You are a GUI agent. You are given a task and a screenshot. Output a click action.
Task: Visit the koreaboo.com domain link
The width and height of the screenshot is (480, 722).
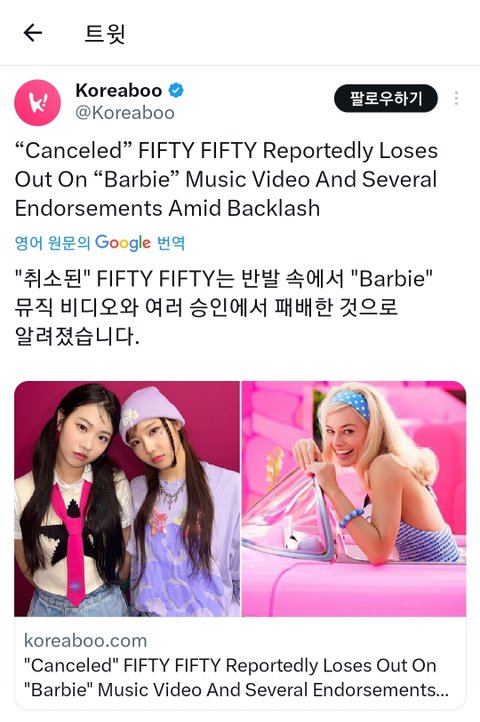(85, 640)
